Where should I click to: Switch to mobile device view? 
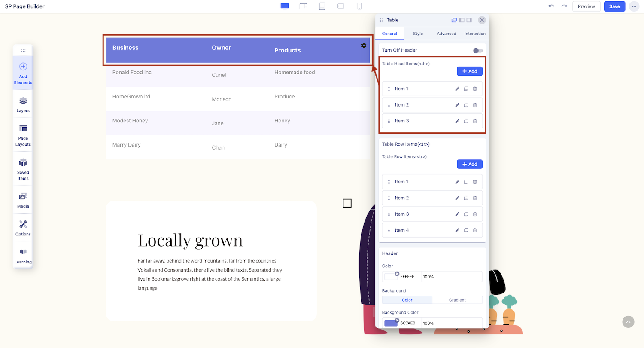360,6
